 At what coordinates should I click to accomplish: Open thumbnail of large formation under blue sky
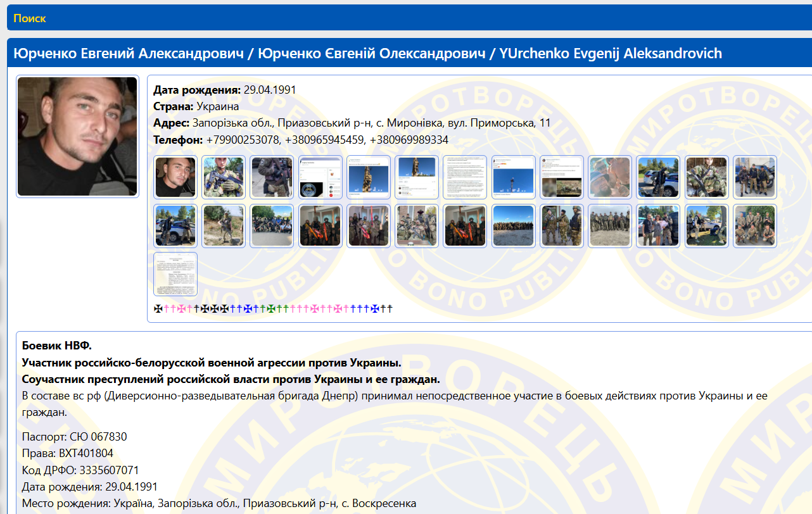tap(514, 225)
